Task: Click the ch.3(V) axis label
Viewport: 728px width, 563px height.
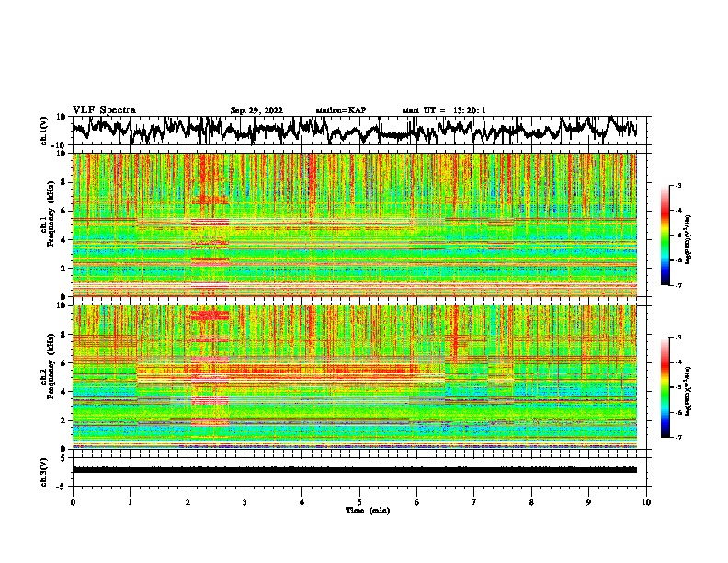Action: click(x=44, y=472)
